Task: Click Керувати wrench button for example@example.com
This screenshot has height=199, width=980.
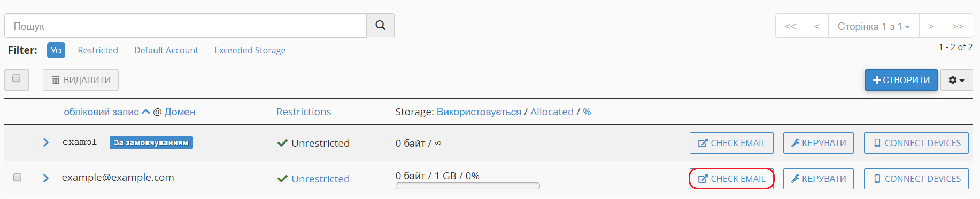Action: (x=819, y=179)
